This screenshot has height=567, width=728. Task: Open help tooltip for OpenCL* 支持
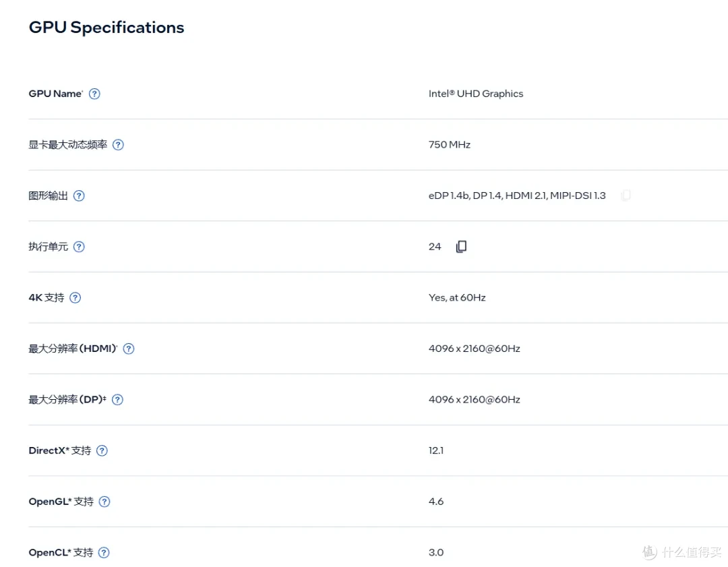pyautogui.click(x=104, y=553)
